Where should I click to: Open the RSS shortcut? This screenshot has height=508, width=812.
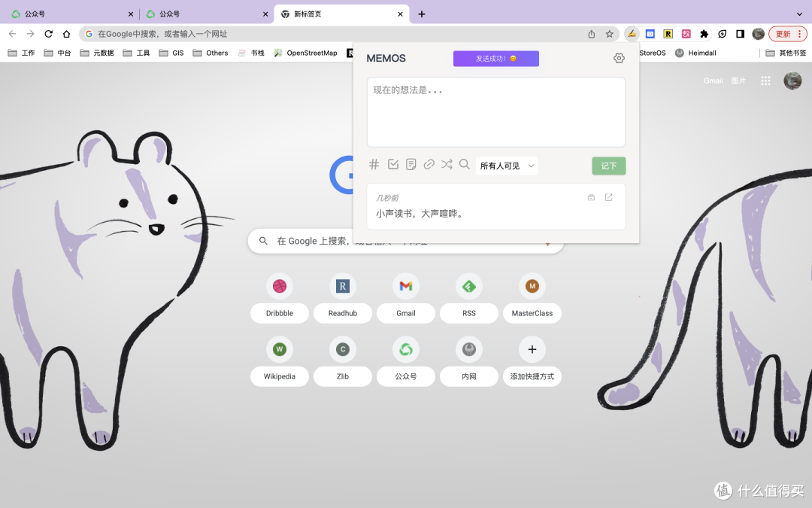point(468,298)
